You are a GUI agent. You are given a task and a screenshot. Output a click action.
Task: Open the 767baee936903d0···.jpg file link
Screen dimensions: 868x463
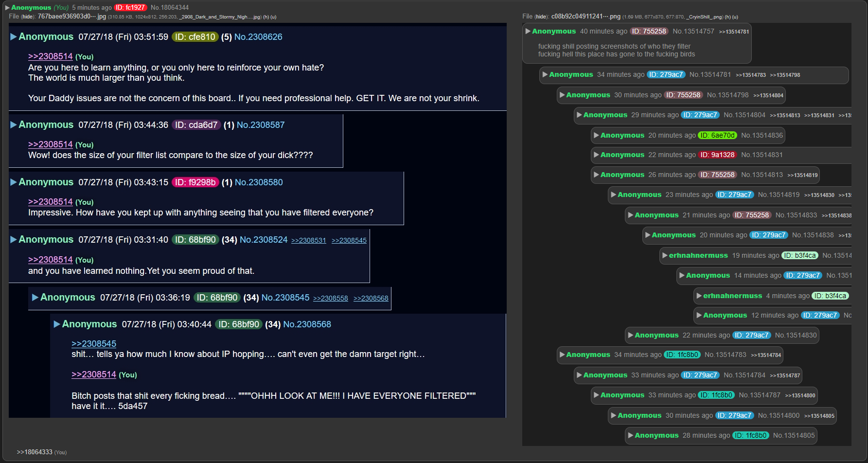[72, 17]
